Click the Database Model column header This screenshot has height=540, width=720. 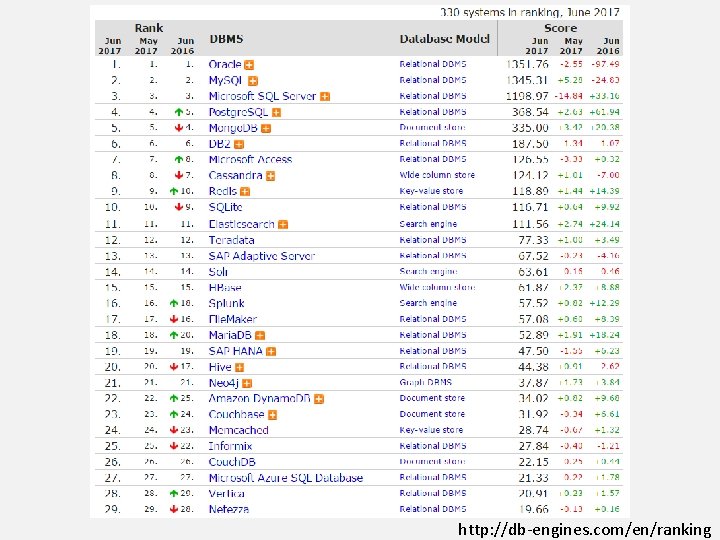[x=444, y=39]
